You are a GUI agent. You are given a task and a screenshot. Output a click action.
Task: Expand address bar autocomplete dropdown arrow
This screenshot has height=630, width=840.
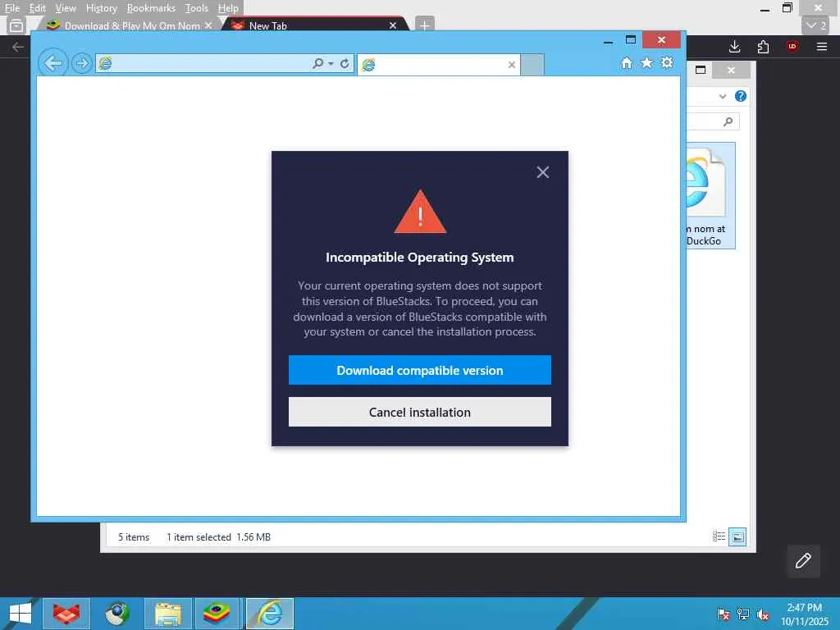tap(331, 64)
